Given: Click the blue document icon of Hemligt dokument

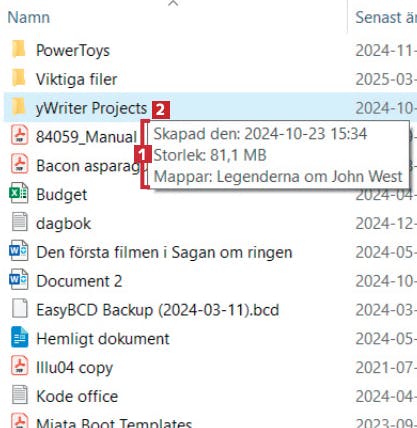Looking at the screenshot, I should tap(19, 338).
